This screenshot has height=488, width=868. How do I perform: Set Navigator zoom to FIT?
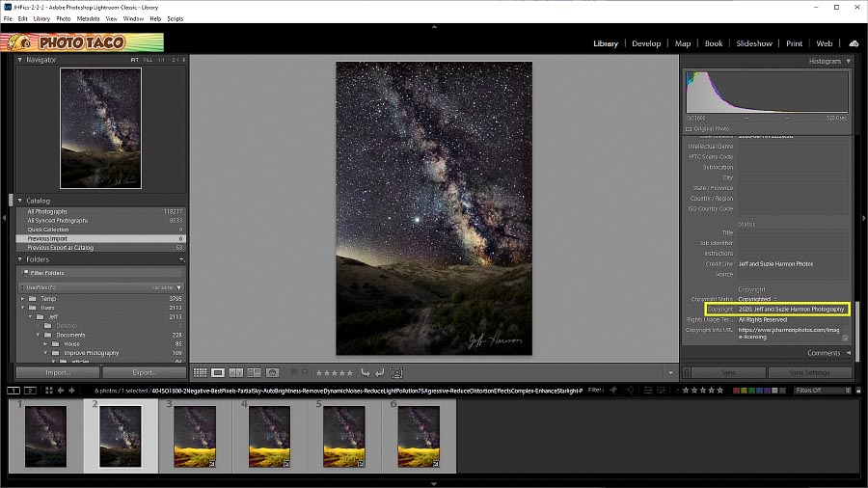134,60
